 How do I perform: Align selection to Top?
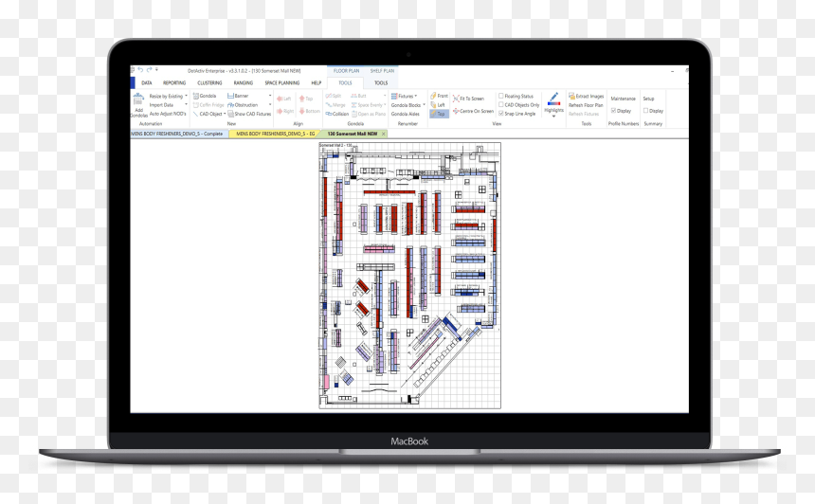(x=306, y=99)
